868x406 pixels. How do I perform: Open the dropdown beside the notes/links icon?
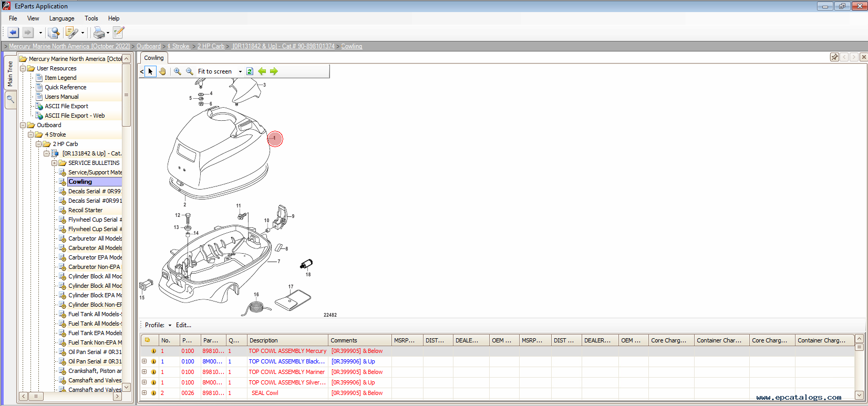(x=82, y=33)
